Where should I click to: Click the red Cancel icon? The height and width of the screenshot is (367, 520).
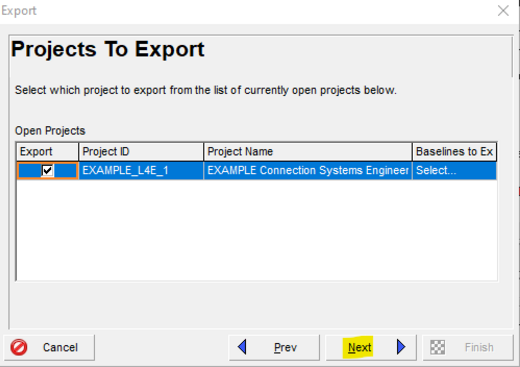19,347
